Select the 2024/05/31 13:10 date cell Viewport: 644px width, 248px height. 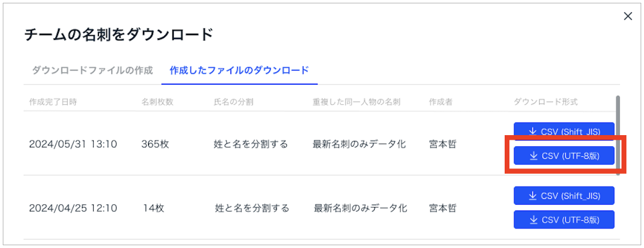pos(73,144)
